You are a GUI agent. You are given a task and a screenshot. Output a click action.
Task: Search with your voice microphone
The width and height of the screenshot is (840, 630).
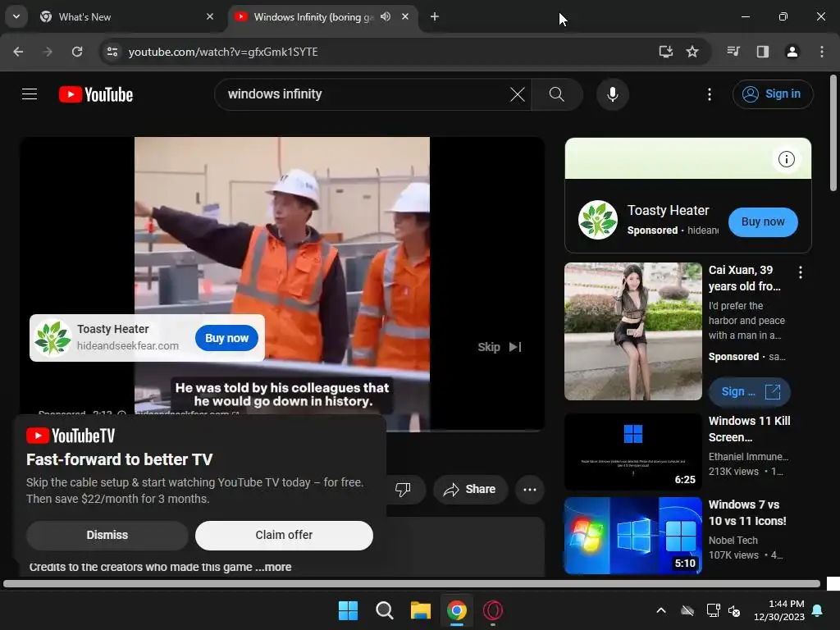pyautogui.click(x=612, y=94)
